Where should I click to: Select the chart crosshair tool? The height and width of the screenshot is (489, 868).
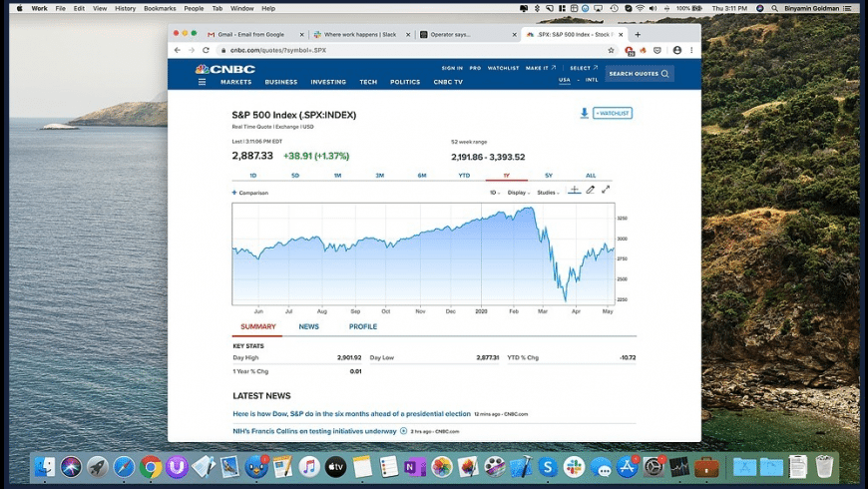click(x=574, y=191)
